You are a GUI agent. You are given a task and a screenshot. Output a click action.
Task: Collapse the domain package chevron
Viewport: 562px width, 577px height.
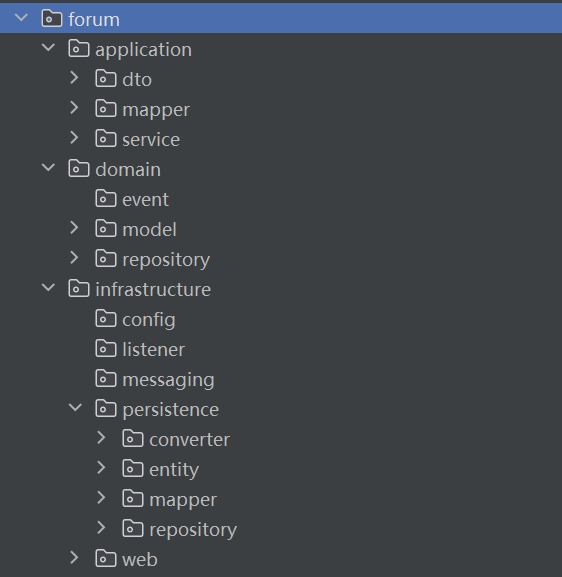pos(48,167)
